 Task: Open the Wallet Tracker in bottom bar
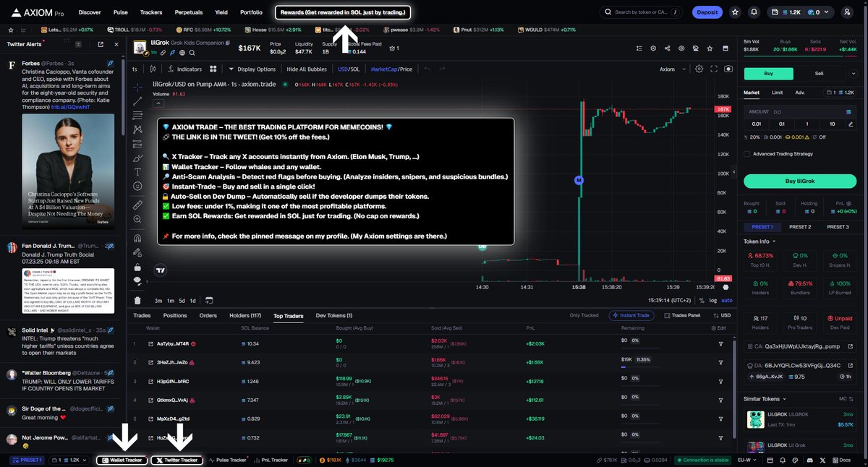point(122,460)
